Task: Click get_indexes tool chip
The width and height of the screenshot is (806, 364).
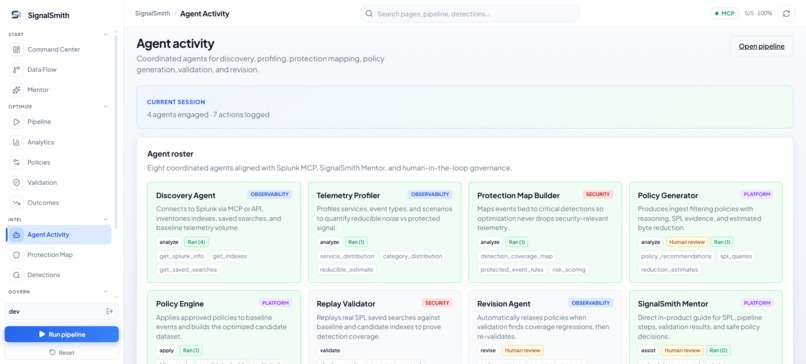Action: click(x=229, y=256)
